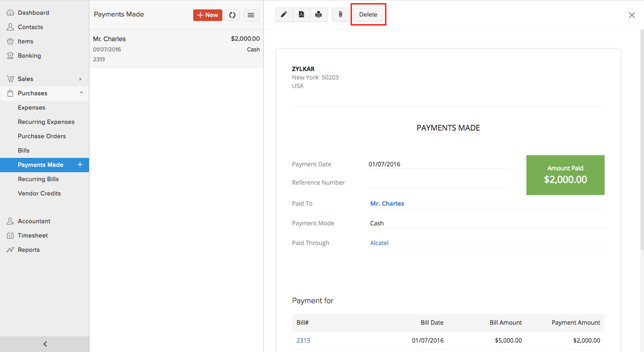The image size is (644, 352).
Task: Open the Timesheet section
Action: point(32,235)
